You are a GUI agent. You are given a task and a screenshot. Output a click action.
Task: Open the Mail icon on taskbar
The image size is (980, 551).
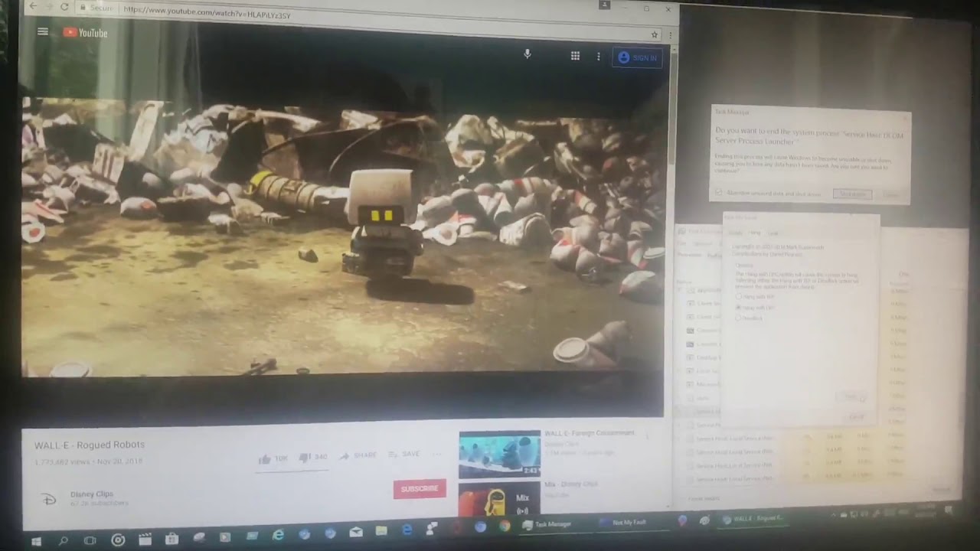coord(356,532)
